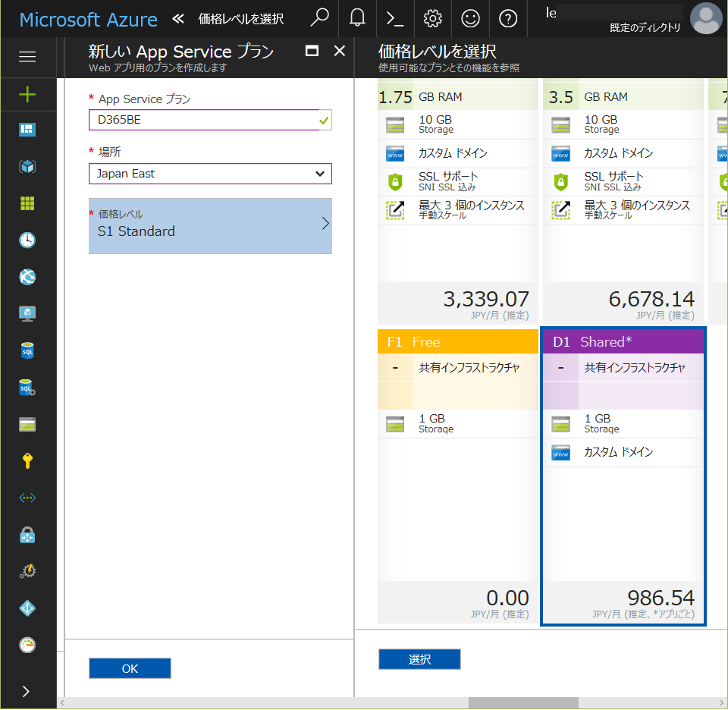Click the yellow key sidebar icon
This screenshot has width=728, height=710.
27,461
